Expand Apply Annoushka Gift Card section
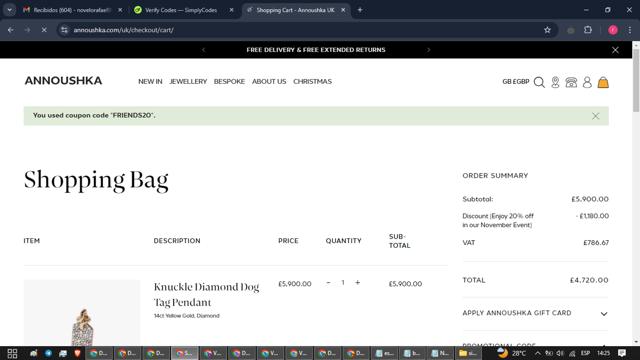This screenshot has height=360, width=640. tap(604, 313)
